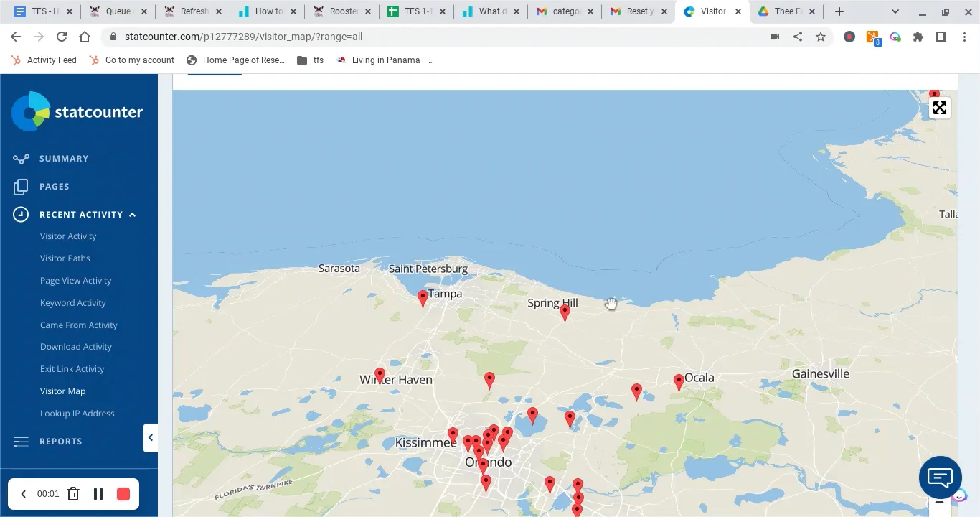Share this page from address bar
The height and width of the screenshot is (517, 980).
[798, 37]
